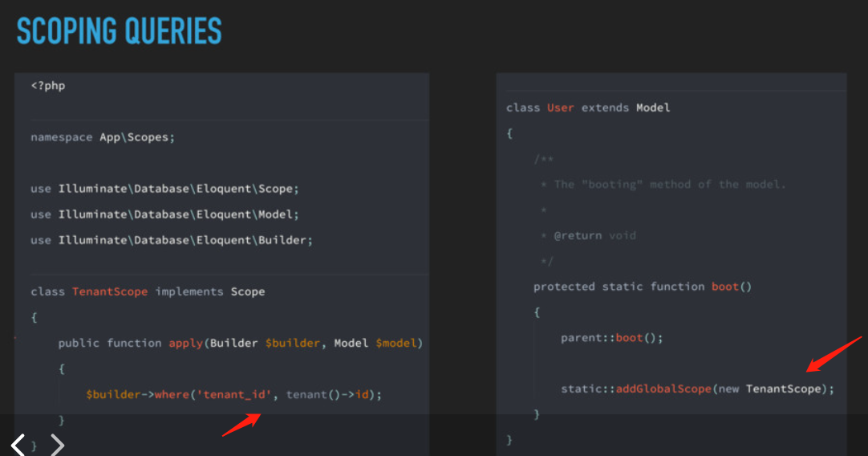Click the 'tenant_id' string in where clause

point(235,395)
